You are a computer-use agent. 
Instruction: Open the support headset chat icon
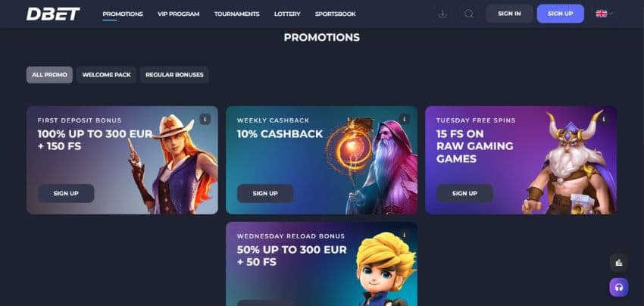tap(618, 287)
